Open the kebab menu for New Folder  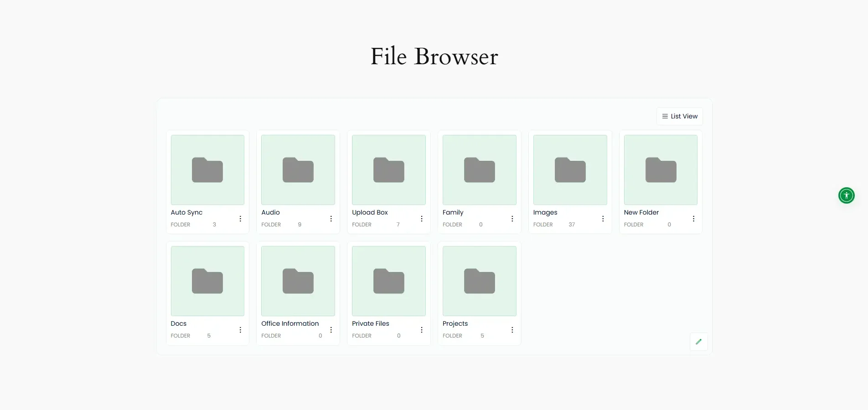[693, 219]
